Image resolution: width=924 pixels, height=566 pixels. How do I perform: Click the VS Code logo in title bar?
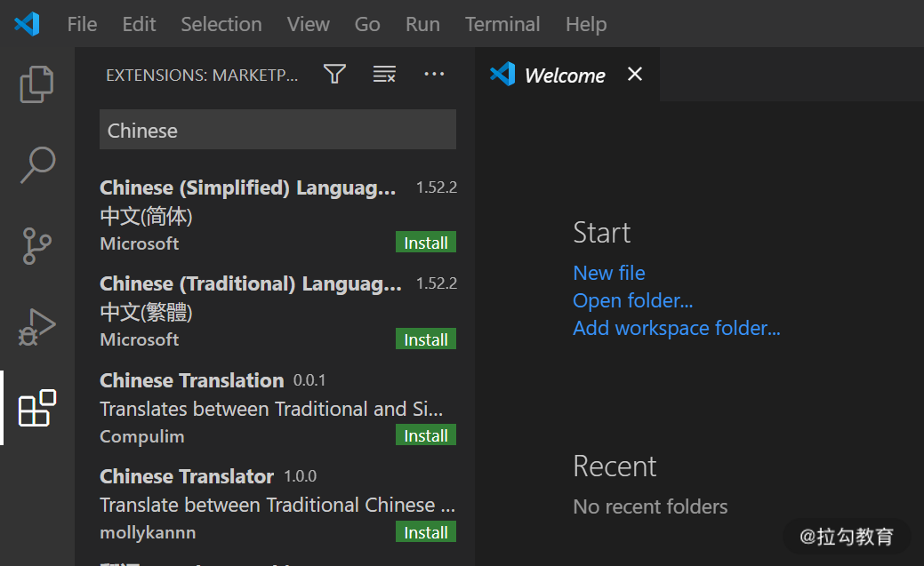coord(27,24)
